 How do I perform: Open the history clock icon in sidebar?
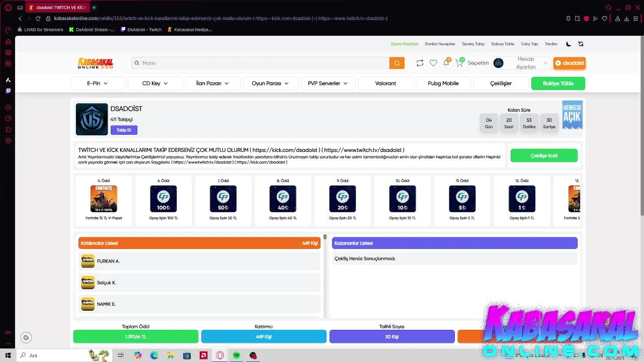[8, 119]
